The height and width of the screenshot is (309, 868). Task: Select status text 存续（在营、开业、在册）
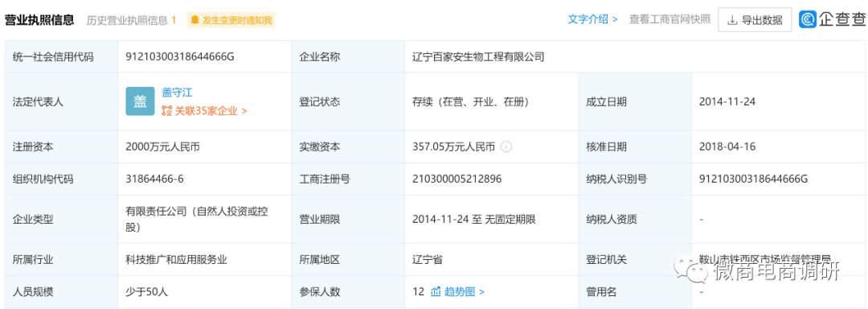(470, 102)
